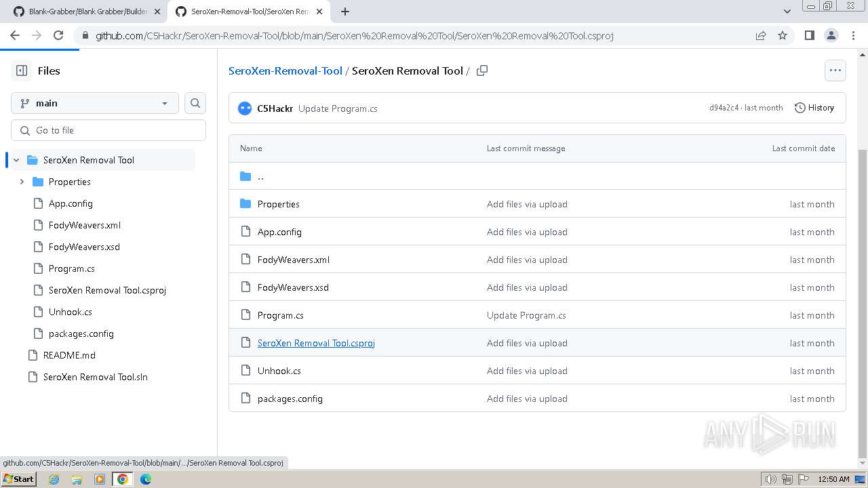Click file icon of Unhook.cs row

pyautogui.click(x=245, y=371)
